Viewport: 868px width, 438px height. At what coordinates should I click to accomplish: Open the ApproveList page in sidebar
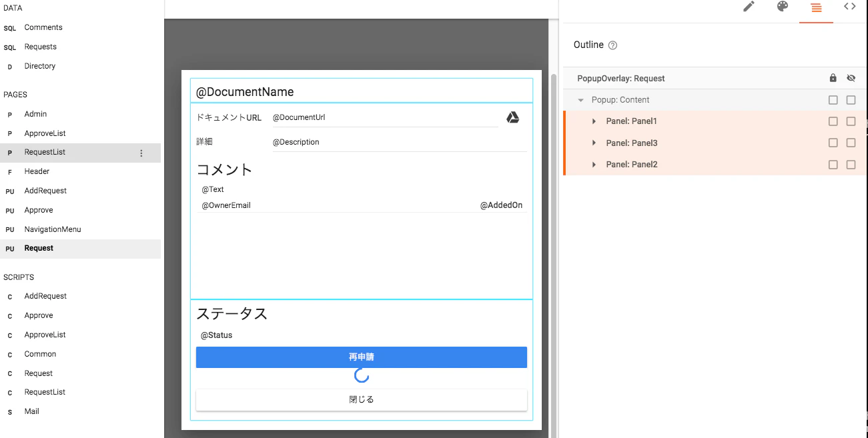45,133
